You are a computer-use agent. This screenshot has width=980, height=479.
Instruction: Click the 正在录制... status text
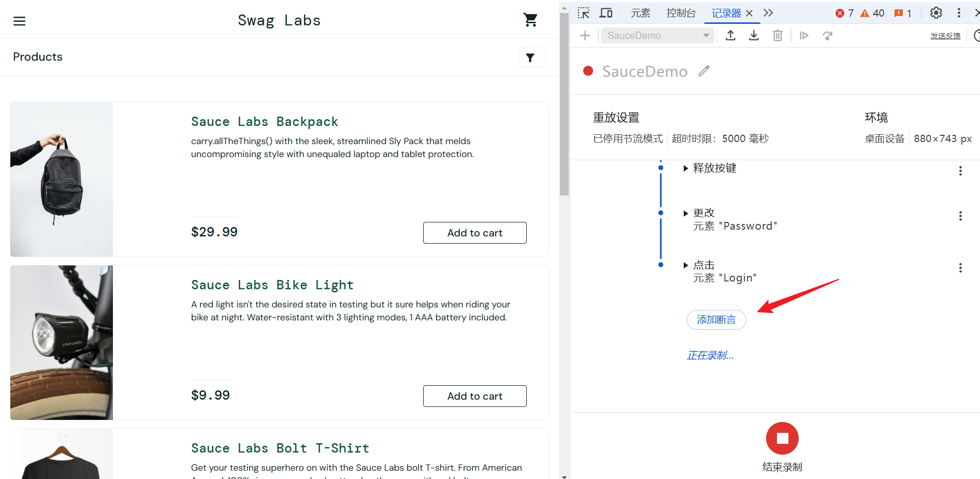[x=710, y=355]
